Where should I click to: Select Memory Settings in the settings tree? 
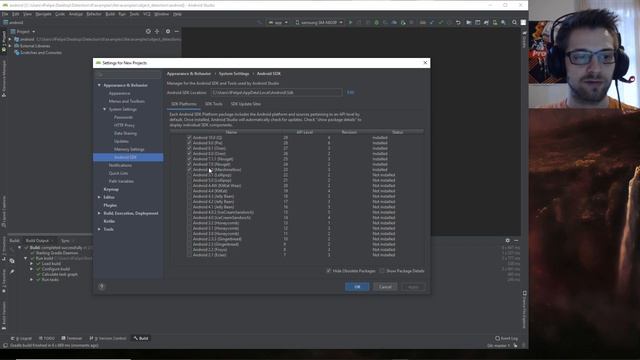[x=129, y=149]
